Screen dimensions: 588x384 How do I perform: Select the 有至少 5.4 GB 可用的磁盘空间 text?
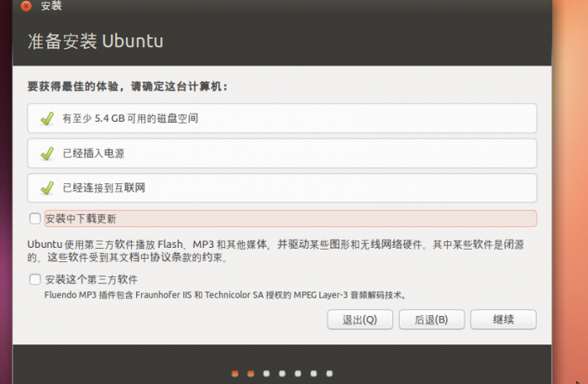pyautogui.click(x=130, y=118)
